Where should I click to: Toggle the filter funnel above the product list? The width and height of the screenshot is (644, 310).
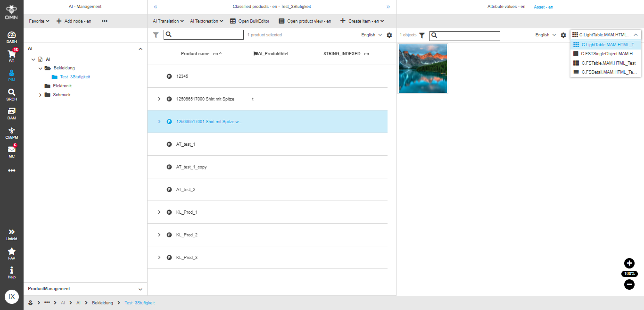[x=156, y=34]
